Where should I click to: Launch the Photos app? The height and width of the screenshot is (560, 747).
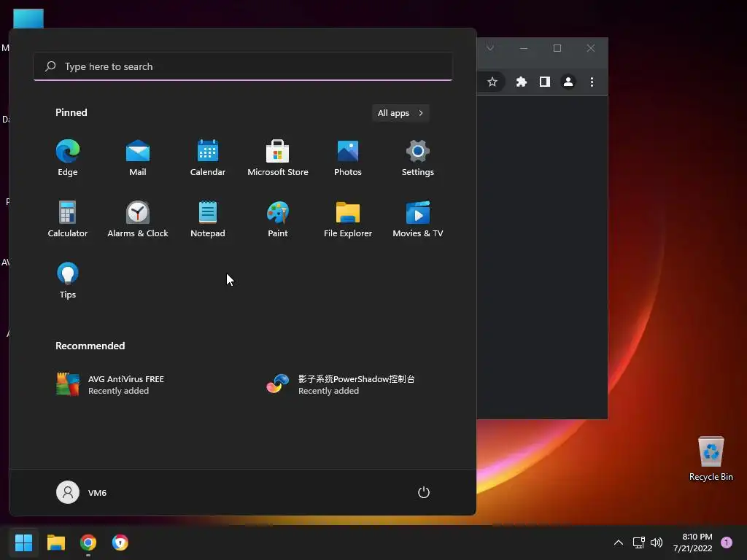(348, 158)
